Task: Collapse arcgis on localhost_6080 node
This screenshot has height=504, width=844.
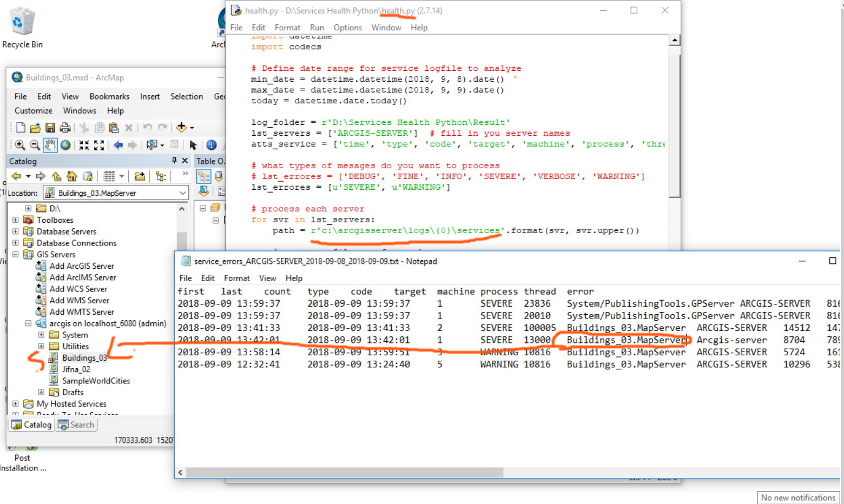Action: coord(28,323)
